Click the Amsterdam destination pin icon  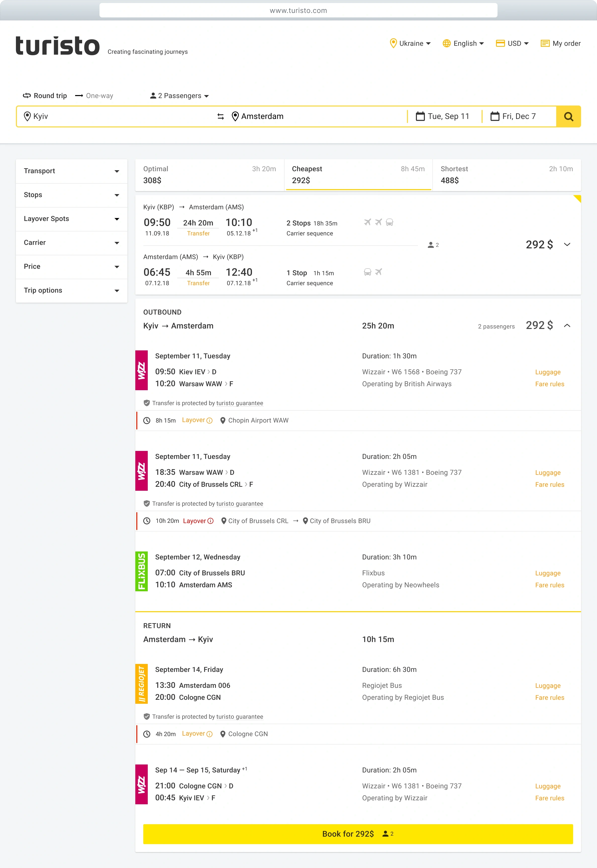pos(235,116)
